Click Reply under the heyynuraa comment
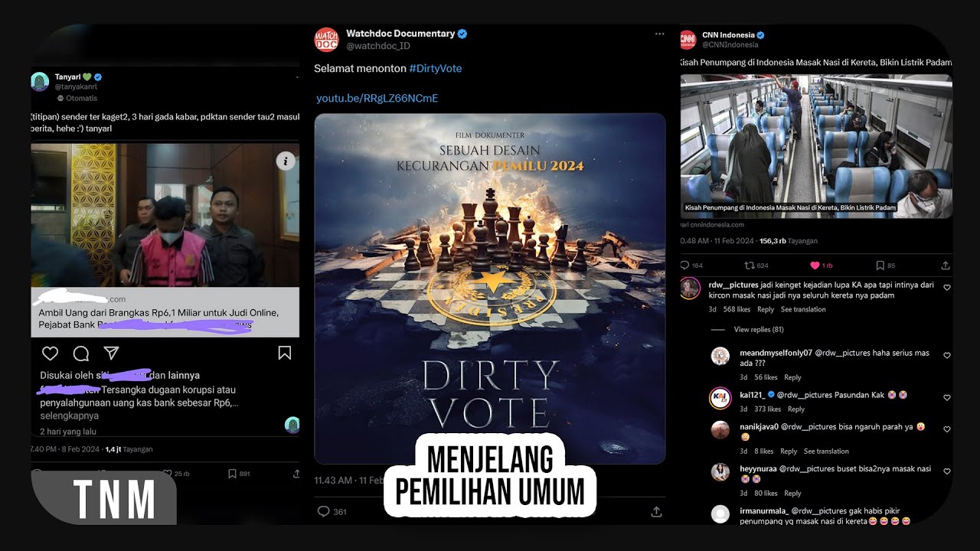 pos(792,493)
